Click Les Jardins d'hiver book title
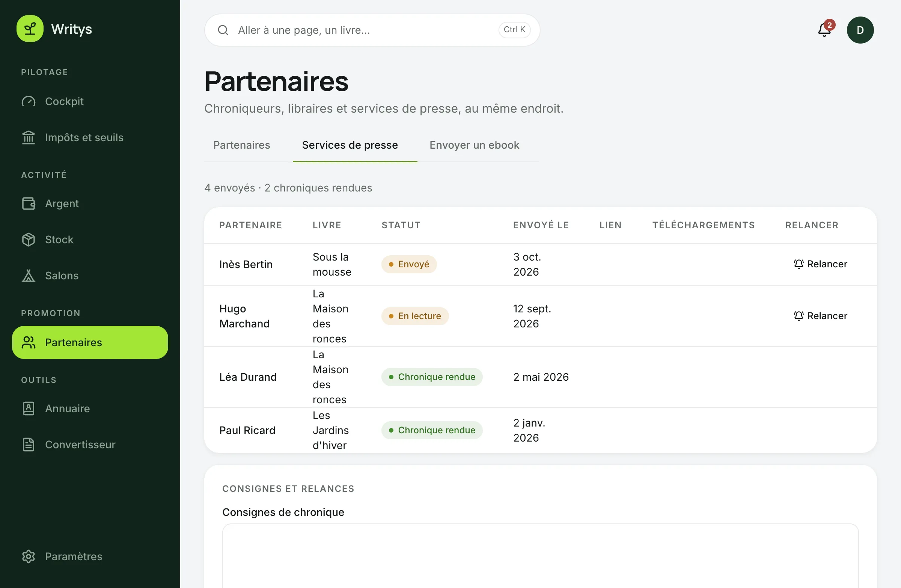901x588 pixels. coord(330,431)
